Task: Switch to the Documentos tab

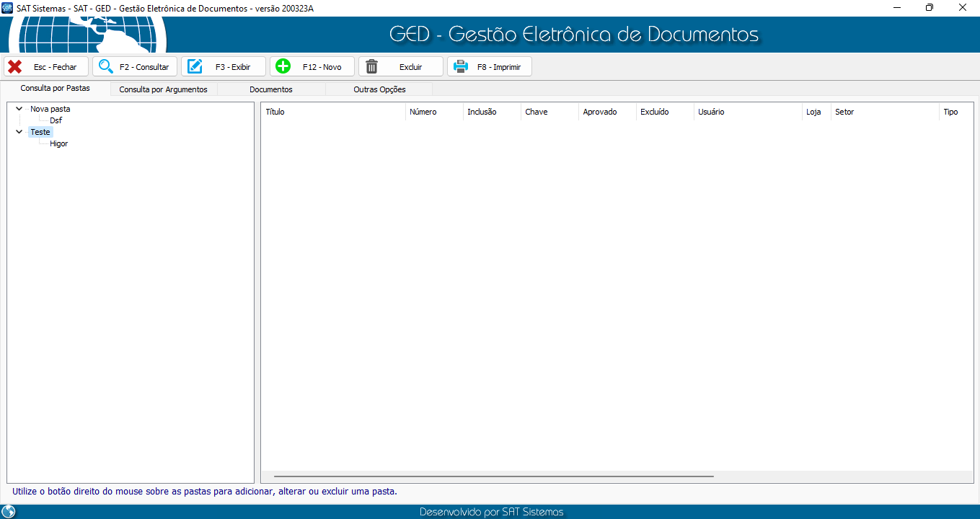Action: pos(270,89)
